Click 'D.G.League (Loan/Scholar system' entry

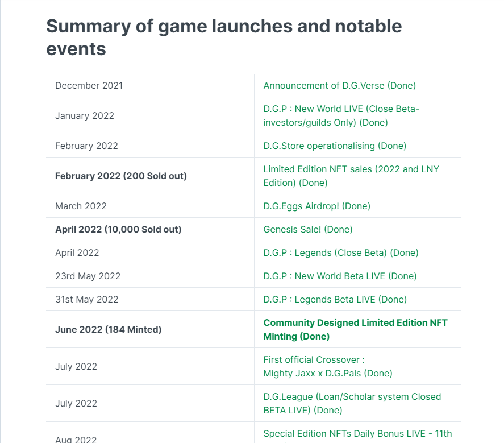point(352,397)
